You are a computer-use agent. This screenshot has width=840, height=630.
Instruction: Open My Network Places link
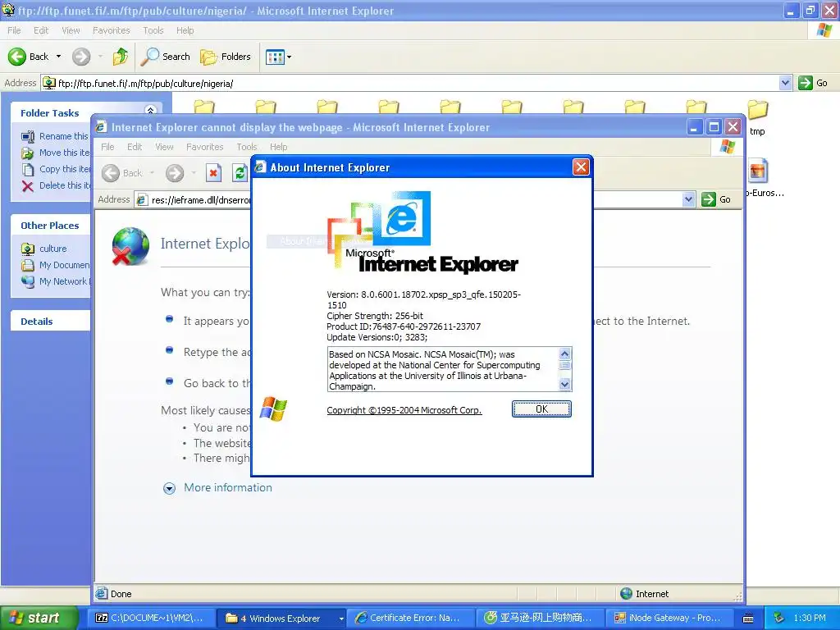click(x=55, y=281)
